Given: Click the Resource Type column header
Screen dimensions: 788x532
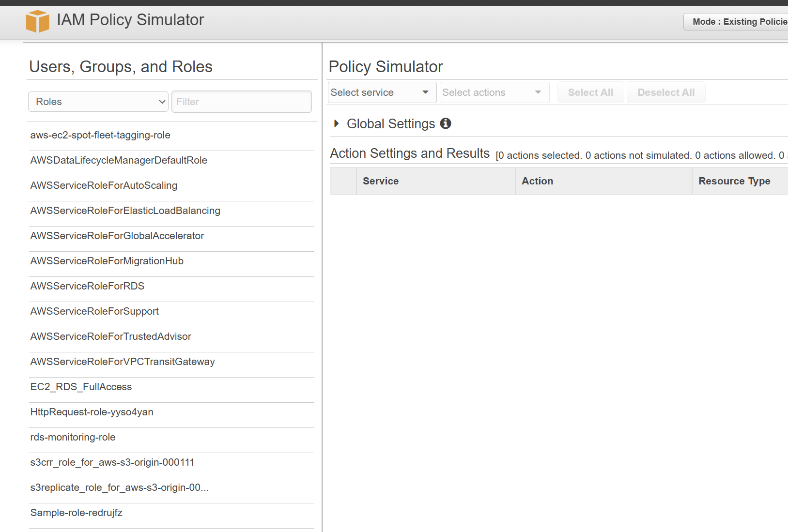Looking at the screenshot, I should point(734,181).
